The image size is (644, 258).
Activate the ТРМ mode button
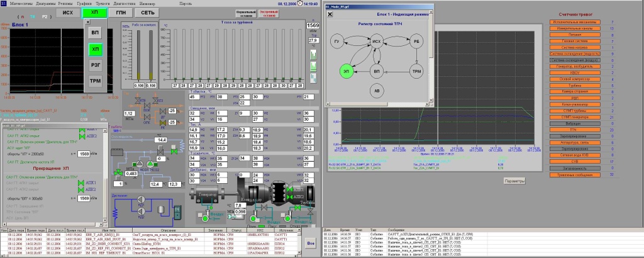[x=95, y=81]
